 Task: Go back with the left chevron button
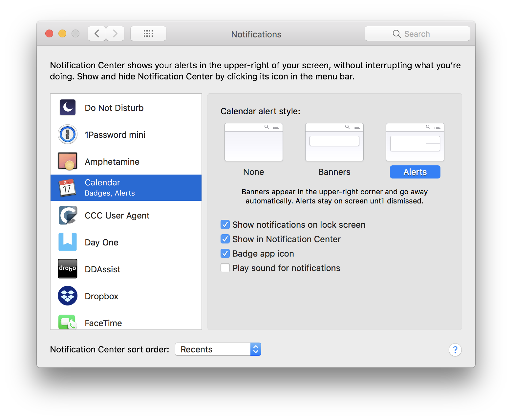[x=97, y=33]
